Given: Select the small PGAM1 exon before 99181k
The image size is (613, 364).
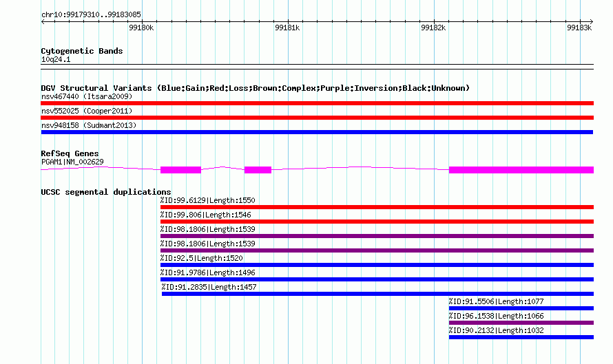Looking at the screenshot, I should tap(258, 170).
